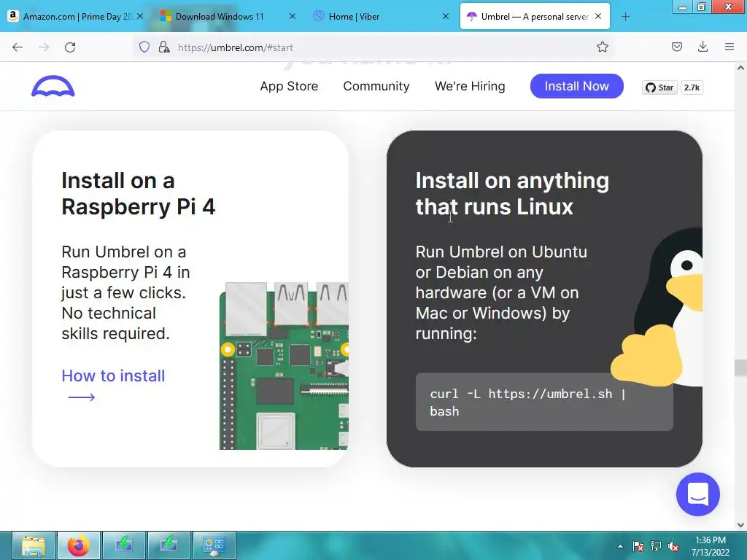Open the Firefox downloads panel
Viewport: 747px width, 560px height.
pyautogui.click(x=703, y=47)
